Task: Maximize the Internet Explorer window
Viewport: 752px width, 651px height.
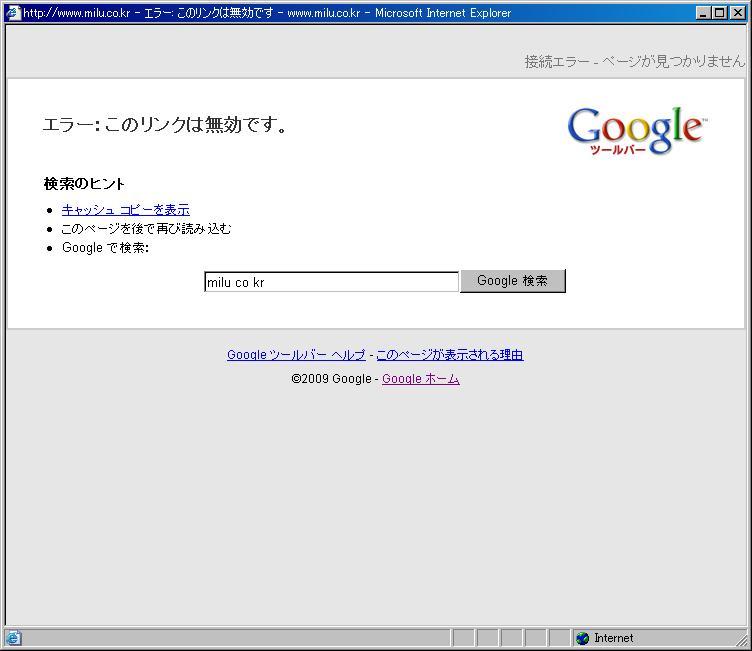Action: pyautogui.click(x=719, y=13)
